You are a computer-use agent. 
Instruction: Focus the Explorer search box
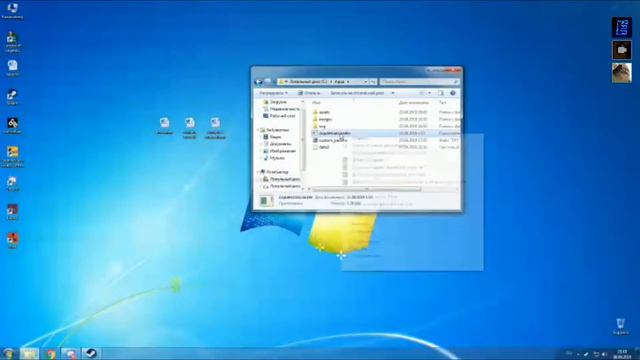[419, 82]
